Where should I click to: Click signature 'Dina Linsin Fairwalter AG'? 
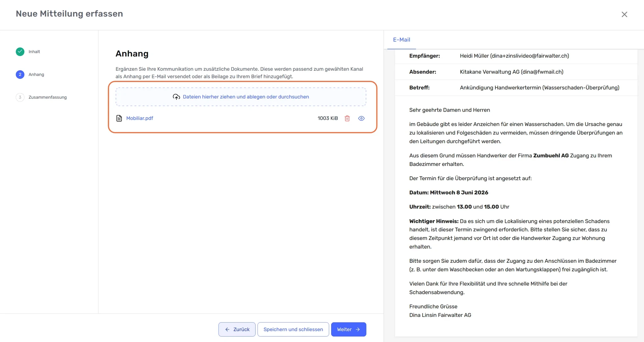tap(440, 315)
